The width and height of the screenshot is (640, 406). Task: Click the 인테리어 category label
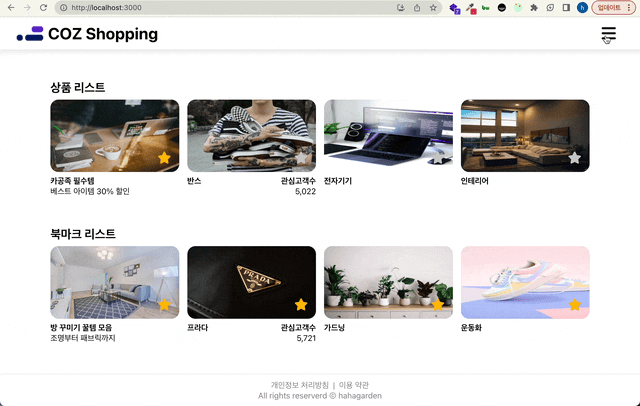tap(475, 181)
